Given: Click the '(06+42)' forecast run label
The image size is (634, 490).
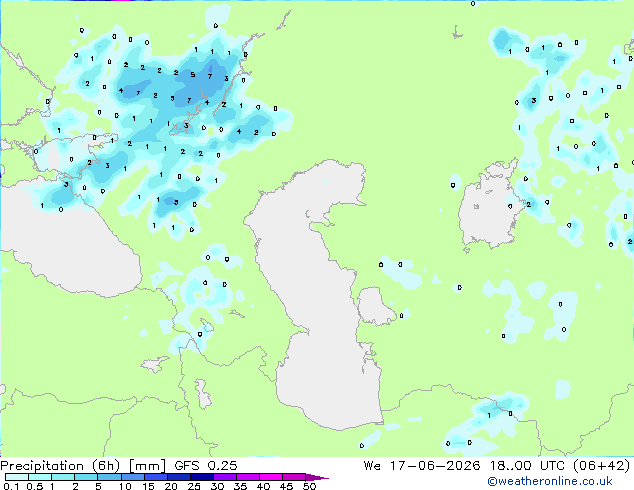Looking at the screenshot, I should [x=602, y=466].
